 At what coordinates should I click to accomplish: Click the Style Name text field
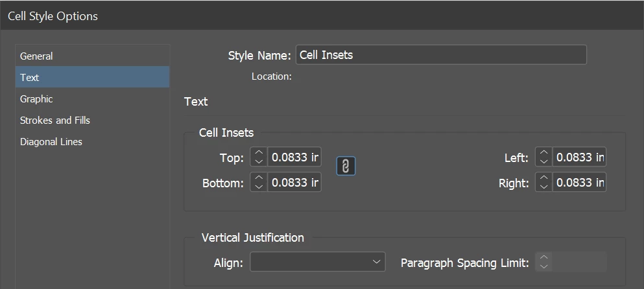click(x=441, y=55)
